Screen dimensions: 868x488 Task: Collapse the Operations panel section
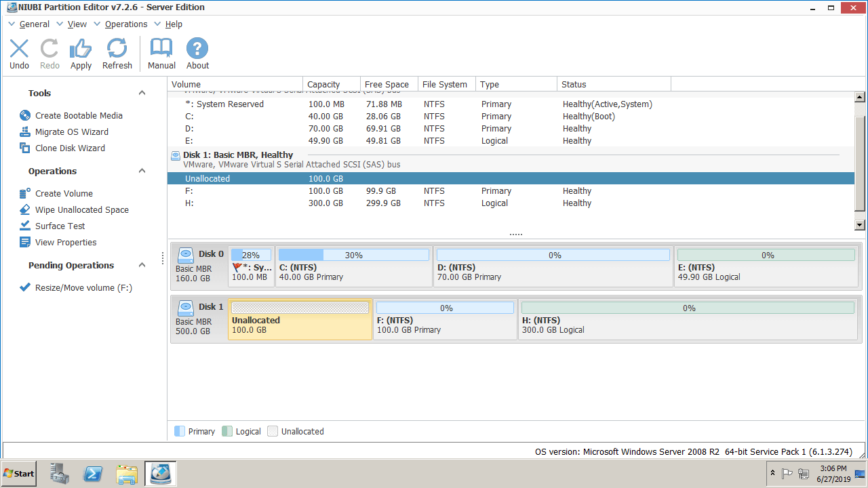pos(142,171)
